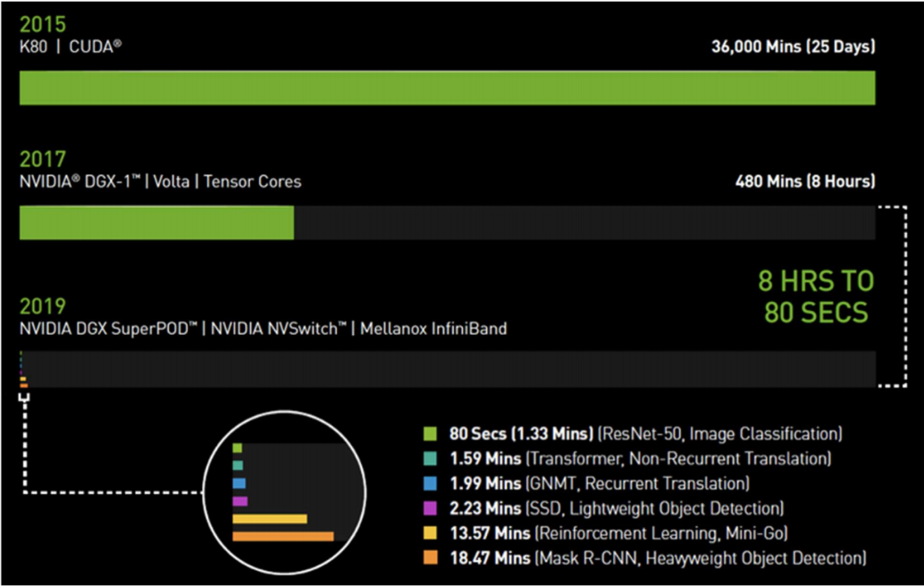Screen dimensions: 924x586
Task: Click the 2015 K80 full green bar
Action: (x=448, y=88)
